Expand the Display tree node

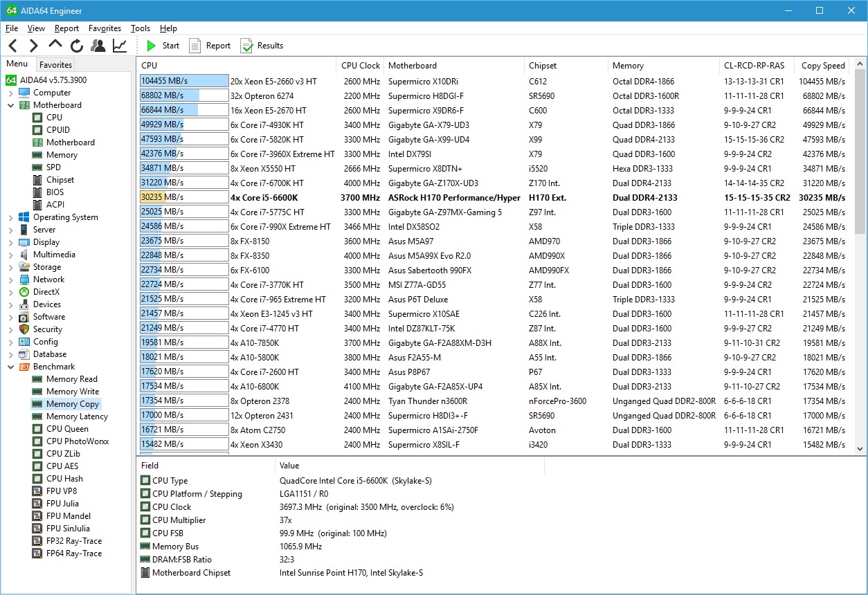[x=11, y=242]
